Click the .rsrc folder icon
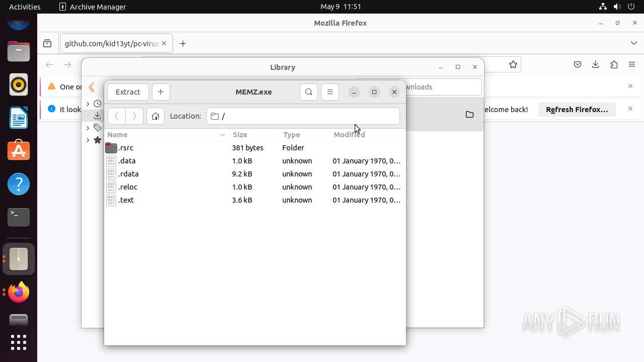 pyautogui.click(x=111, y=148)
